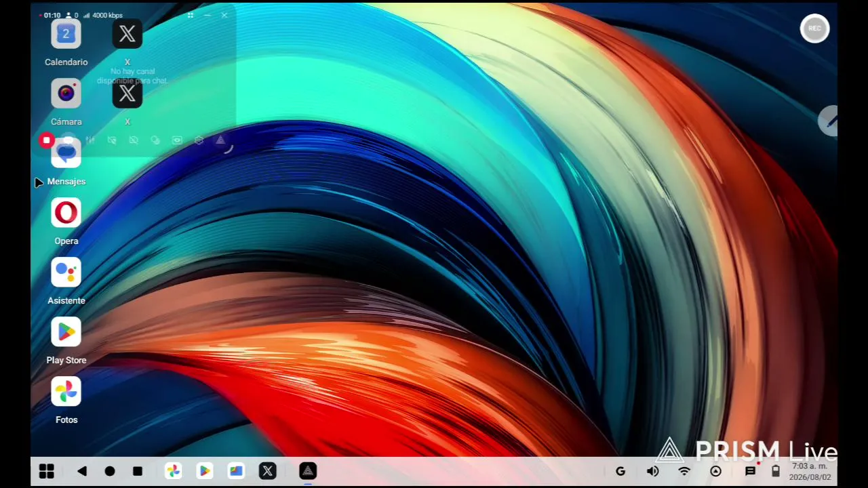Click the eye preview icon in PRISM overlay
Viewport: 868px width, 488px height.
coord(177,140)
